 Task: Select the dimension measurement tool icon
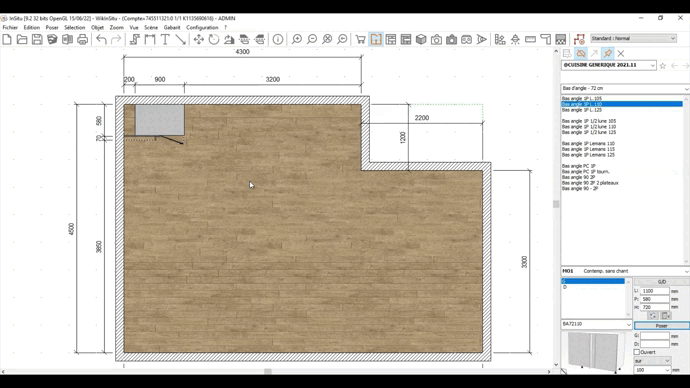click(x=150, y=39)
